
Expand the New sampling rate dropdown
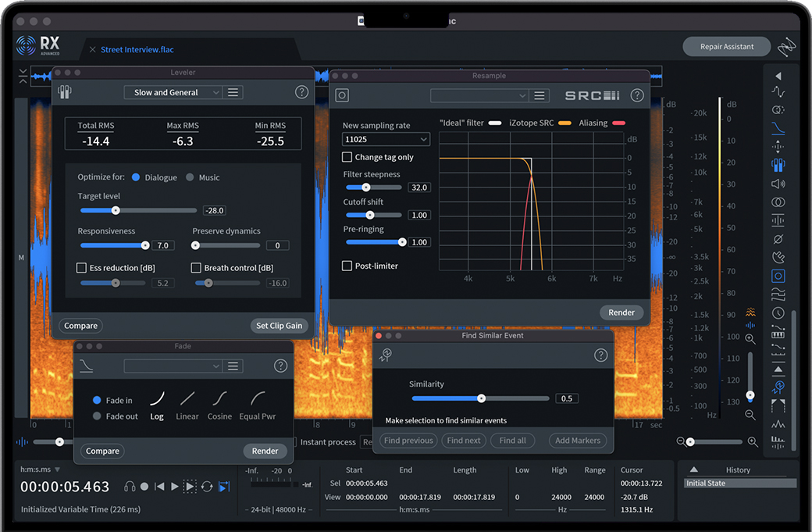coord(386,140)
